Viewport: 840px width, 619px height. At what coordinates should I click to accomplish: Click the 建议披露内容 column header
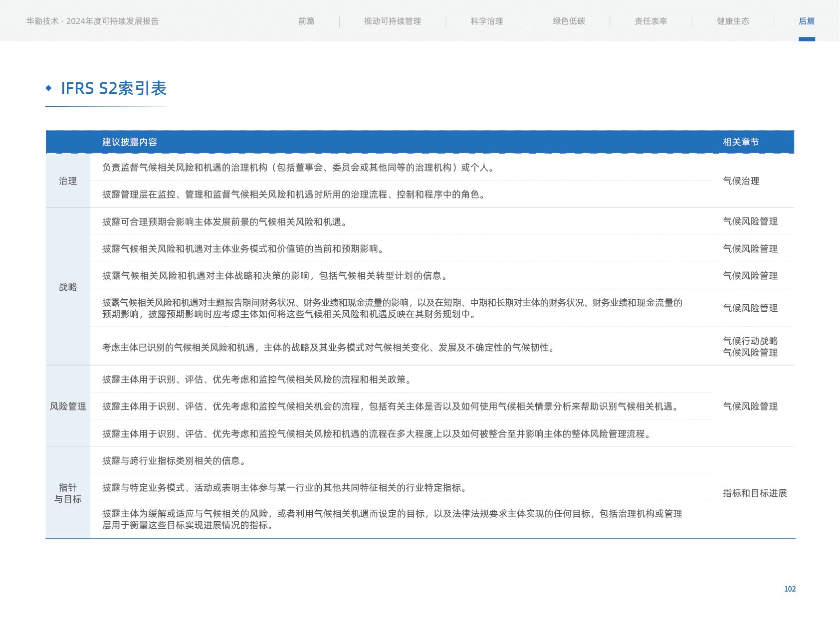[x=130, y=142]
